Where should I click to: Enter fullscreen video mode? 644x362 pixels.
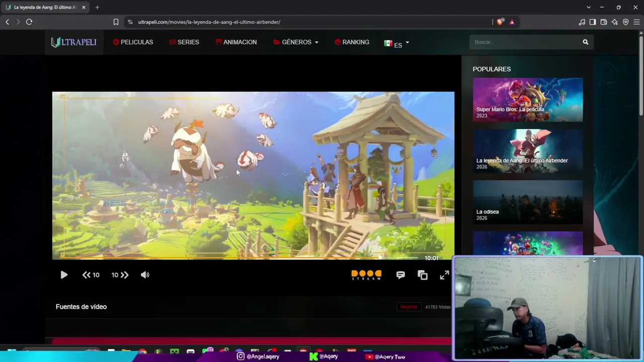click(444, 275)
